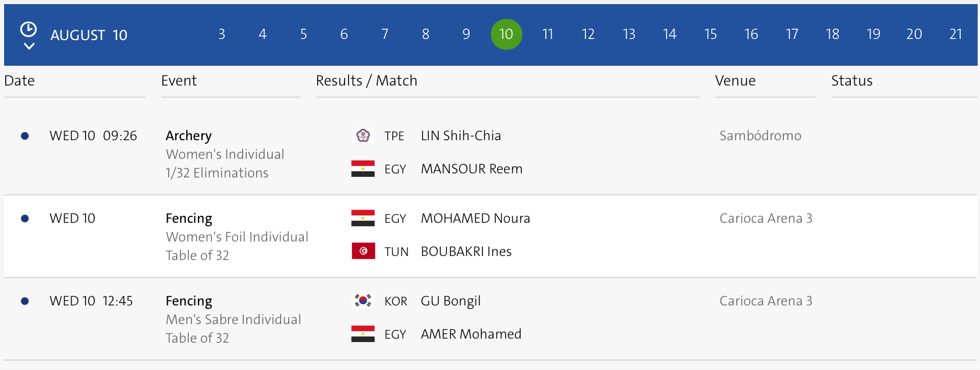Select highlighted day 10 circle
This screenshot has width=980, height=370.
pyautogui.click(x=506, y=34)
